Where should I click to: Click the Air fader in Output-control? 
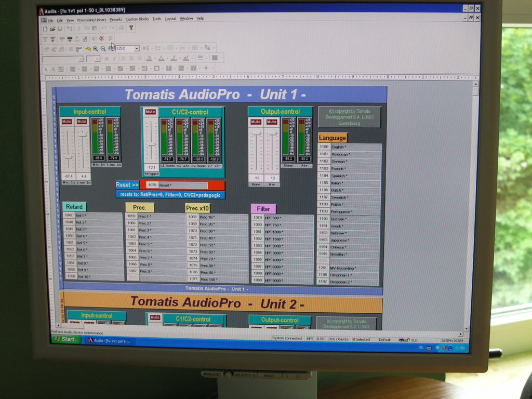coord(272,151)
